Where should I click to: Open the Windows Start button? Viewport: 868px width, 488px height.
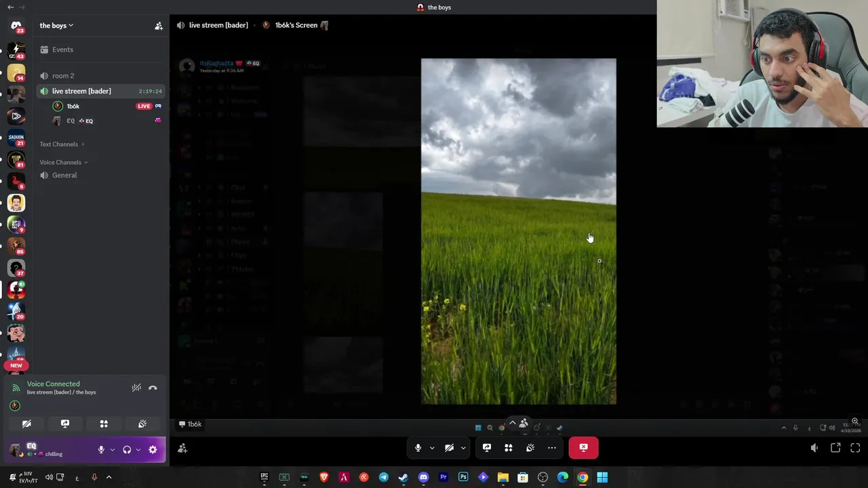(x=602, y=477)
